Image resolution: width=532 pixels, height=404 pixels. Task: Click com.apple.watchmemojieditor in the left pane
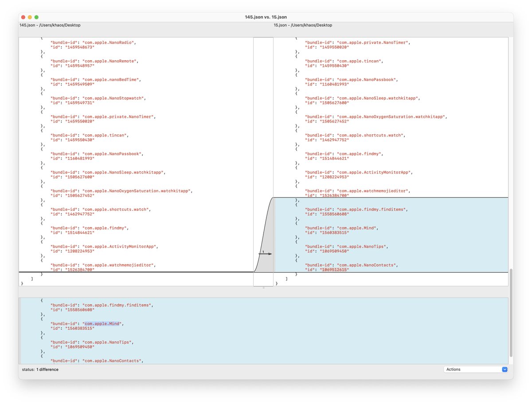click(x=119, y=266)
